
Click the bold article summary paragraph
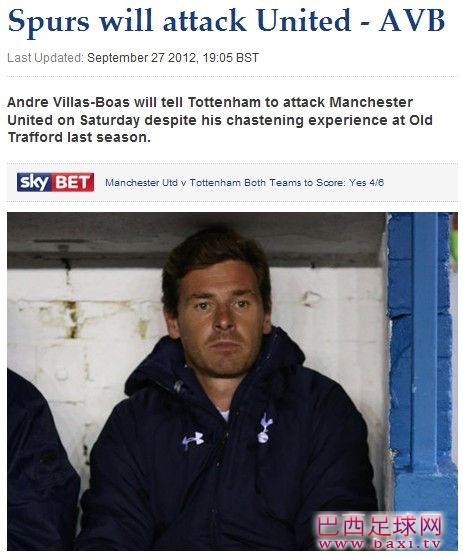click(x=220, y=120)
